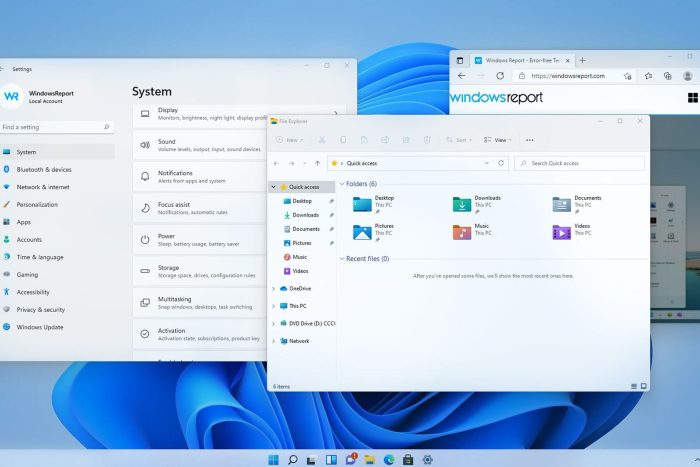Open the Sort dropdown in File Explorer
Image resolution: width=700 pixels, height=467 pixels.
pyautogui.click(x=458, y=140)
